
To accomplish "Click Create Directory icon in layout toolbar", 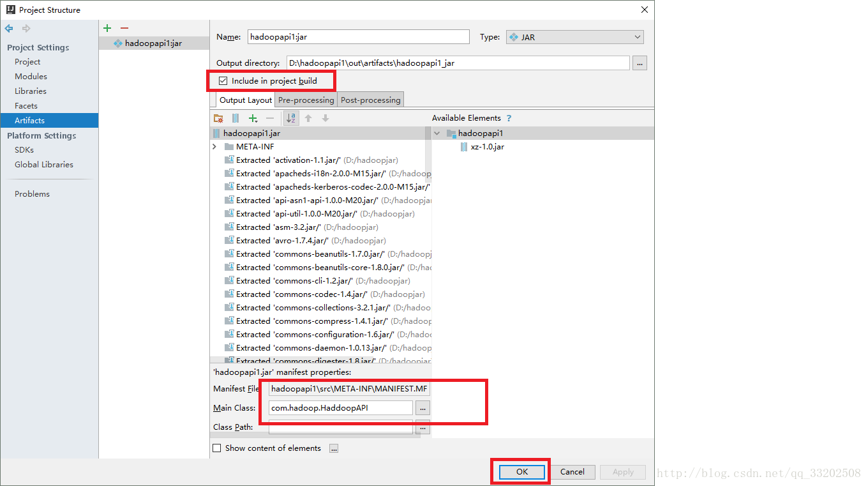I will click(218, 118).
